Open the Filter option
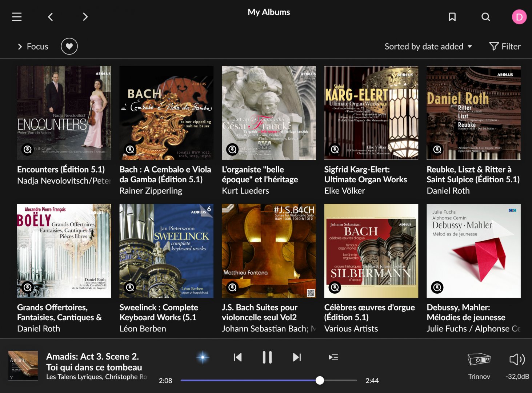Image resolution: width=532 pixels, height=393 pixels. coord(505,47)
